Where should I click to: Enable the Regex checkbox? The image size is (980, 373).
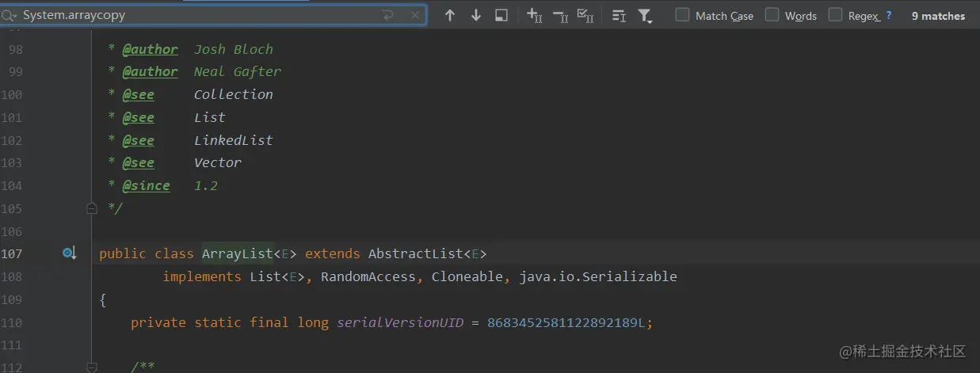[835, 14]
